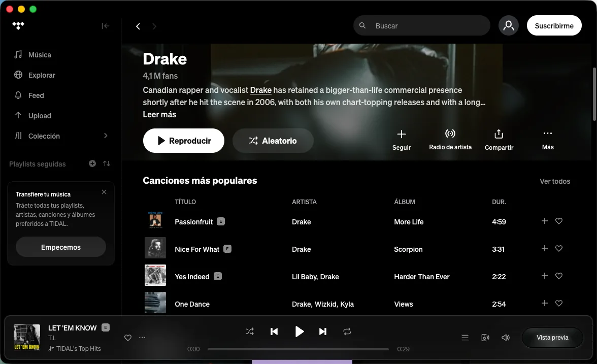Mute audio with the volume icon
Screen dimensions: 597x364
point(505,337)
